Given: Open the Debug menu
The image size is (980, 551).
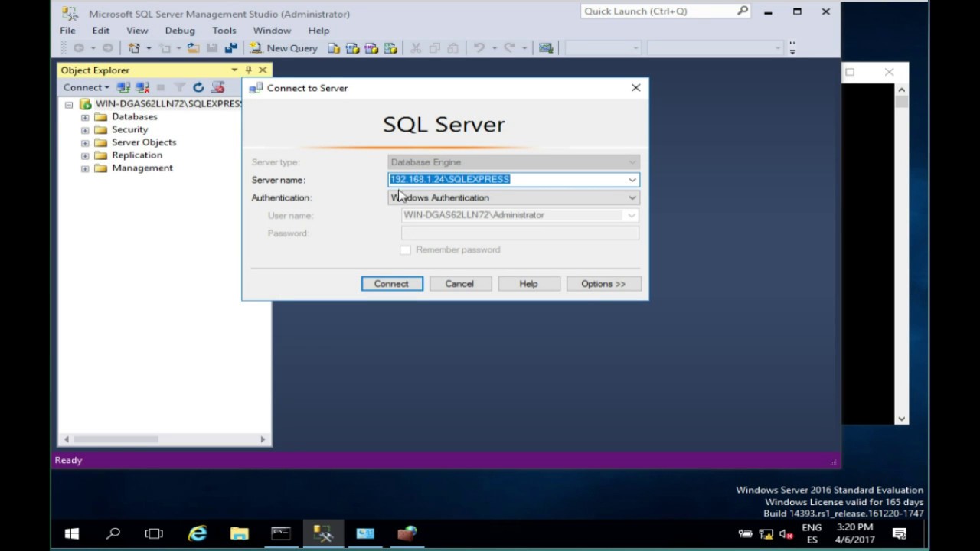Looking at the screenshot, I should [x=180, y=31].
